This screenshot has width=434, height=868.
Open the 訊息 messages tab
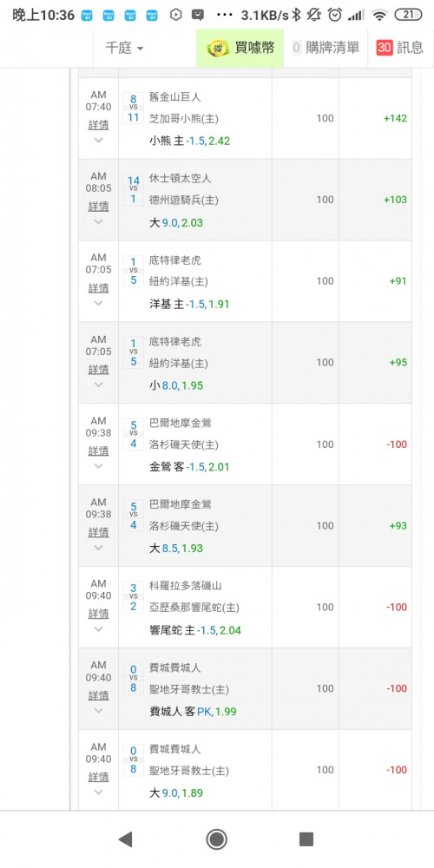[x=400, y=48]
